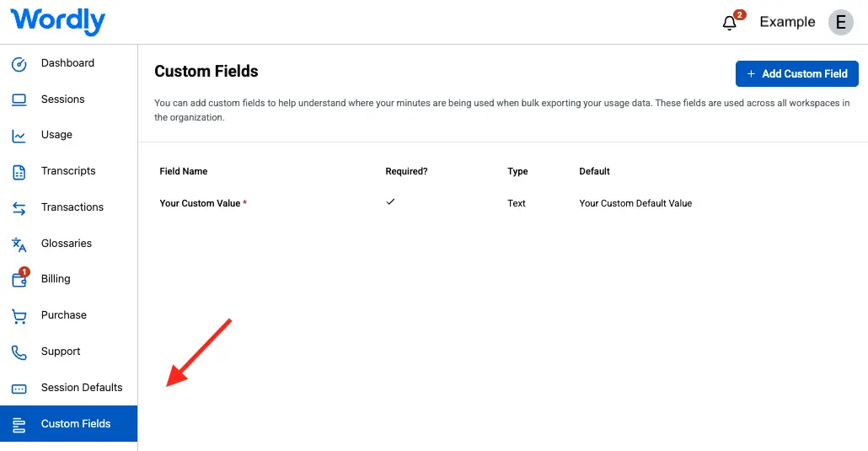This screenshot has height=451, width=868.
Task: Click the Dashboard gauge icon
Action: 19,64
